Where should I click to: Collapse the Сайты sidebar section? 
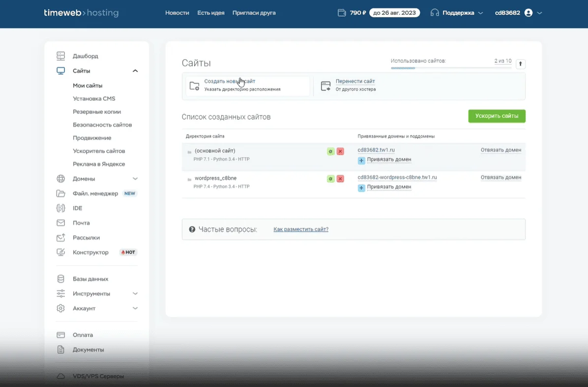point(135,71)
